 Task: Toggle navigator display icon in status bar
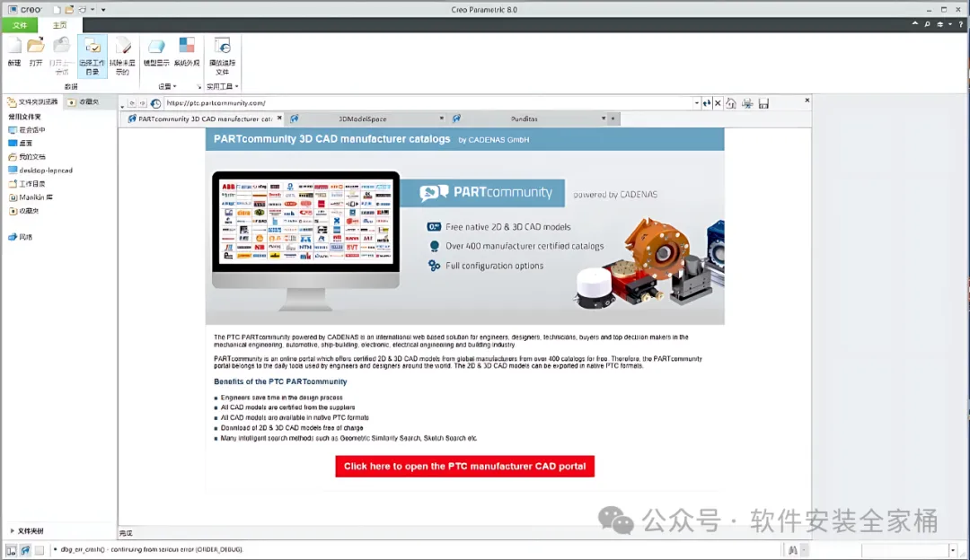click(11, 550)
